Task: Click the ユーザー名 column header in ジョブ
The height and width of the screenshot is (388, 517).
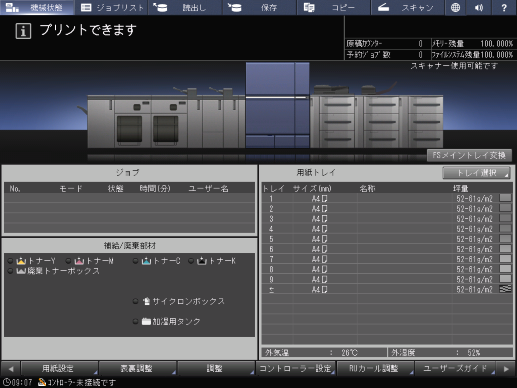Action: pos(208,189)
